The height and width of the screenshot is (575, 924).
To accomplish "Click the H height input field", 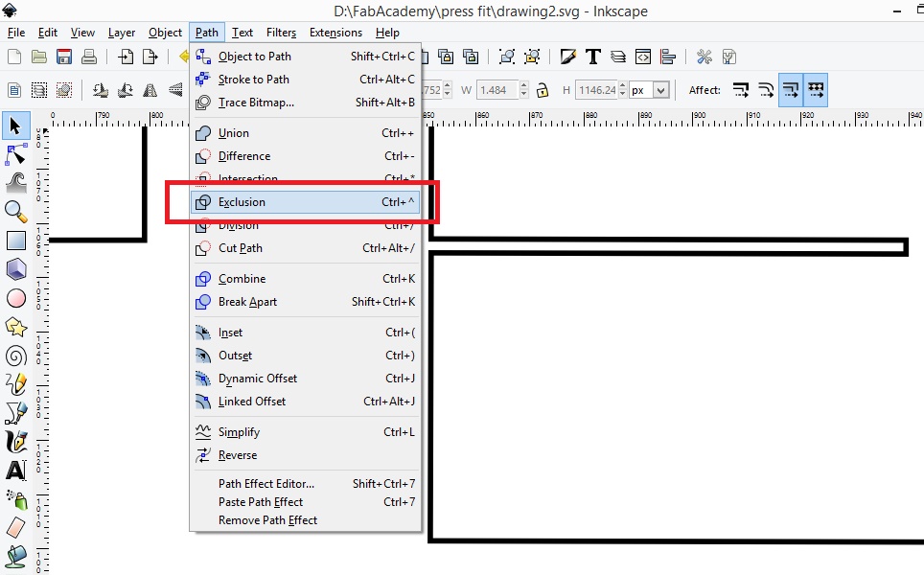I will click(x=596, y=90).
